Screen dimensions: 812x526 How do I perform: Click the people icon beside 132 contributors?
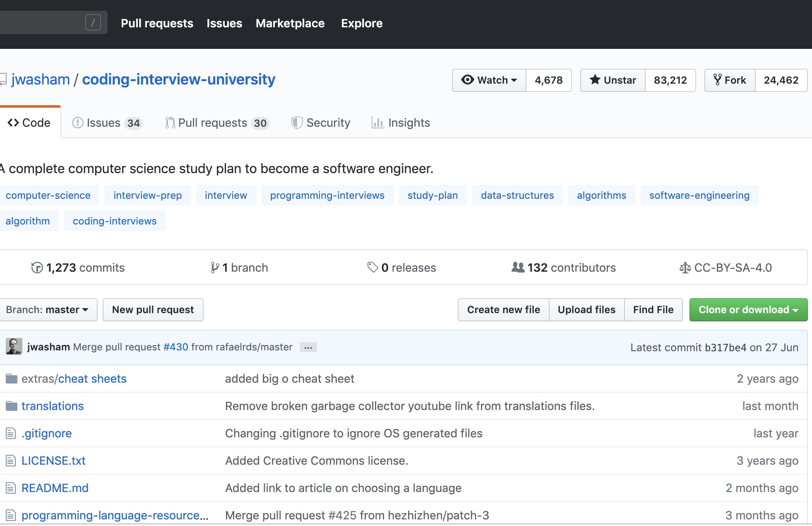point(518,268)
